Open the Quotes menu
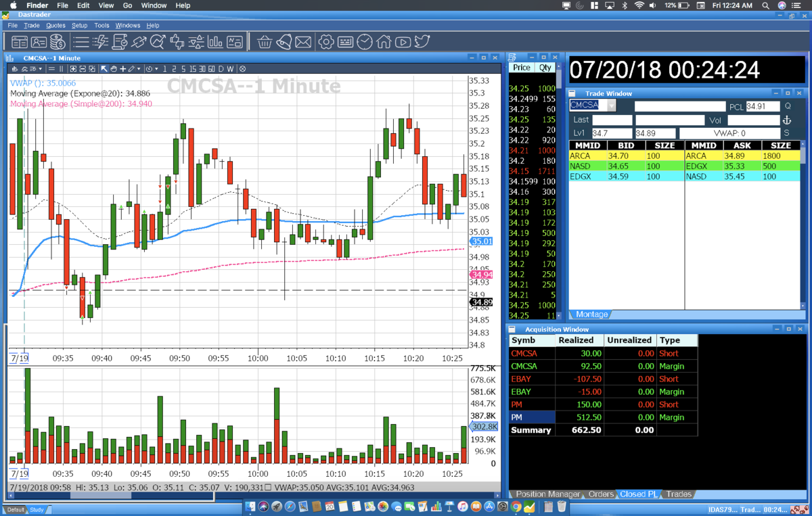Screen dimensions: 812x516 tap(55, 25)
